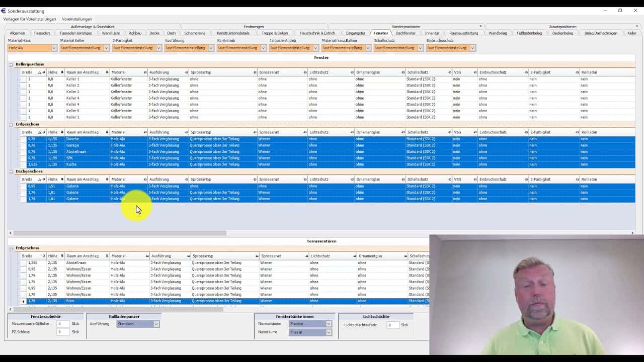Open the Jalousie-Antrieb dropdown

pos(315,48)
